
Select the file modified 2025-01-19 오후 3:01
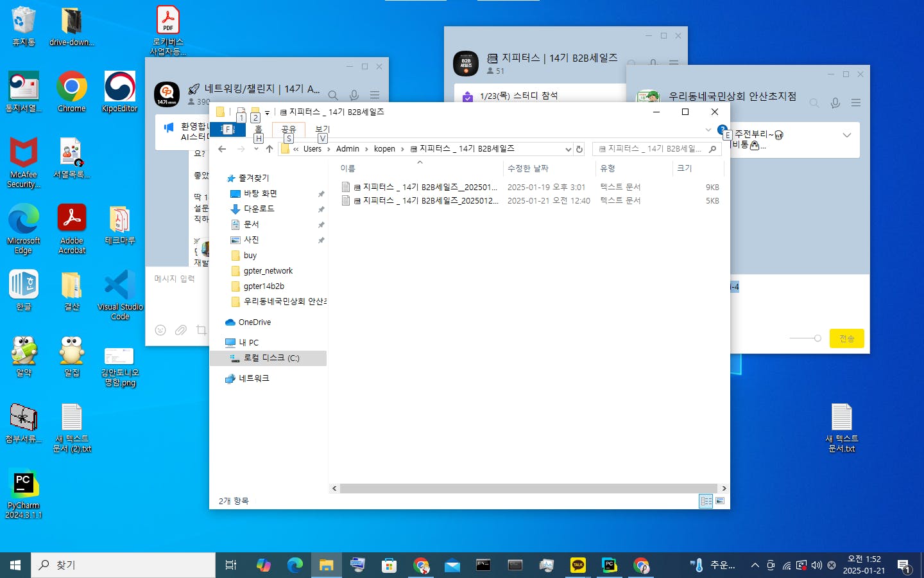(530, 188)
